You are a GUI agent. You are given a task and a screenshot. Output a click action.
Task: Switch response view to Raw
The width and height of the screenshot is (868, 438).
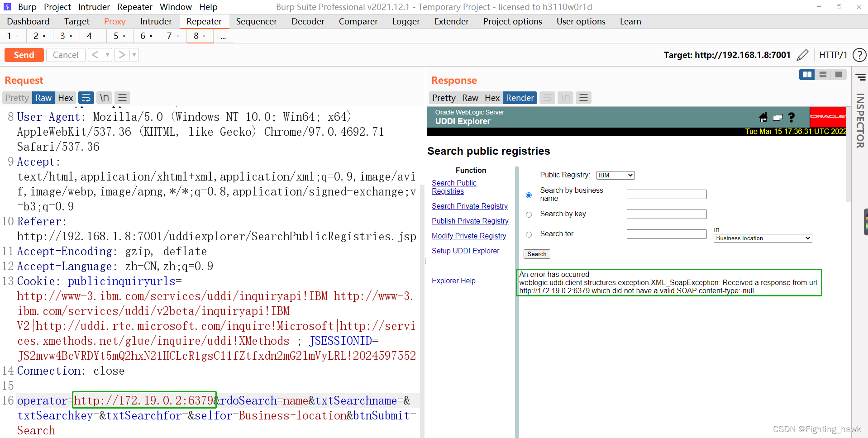pos(470,98)
